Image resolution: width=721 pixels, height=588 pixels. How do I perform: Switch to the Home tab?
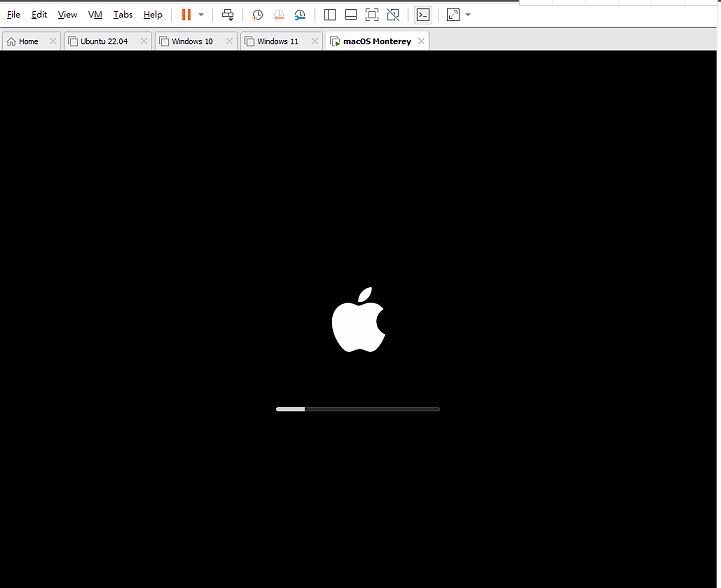coord(29,41)
